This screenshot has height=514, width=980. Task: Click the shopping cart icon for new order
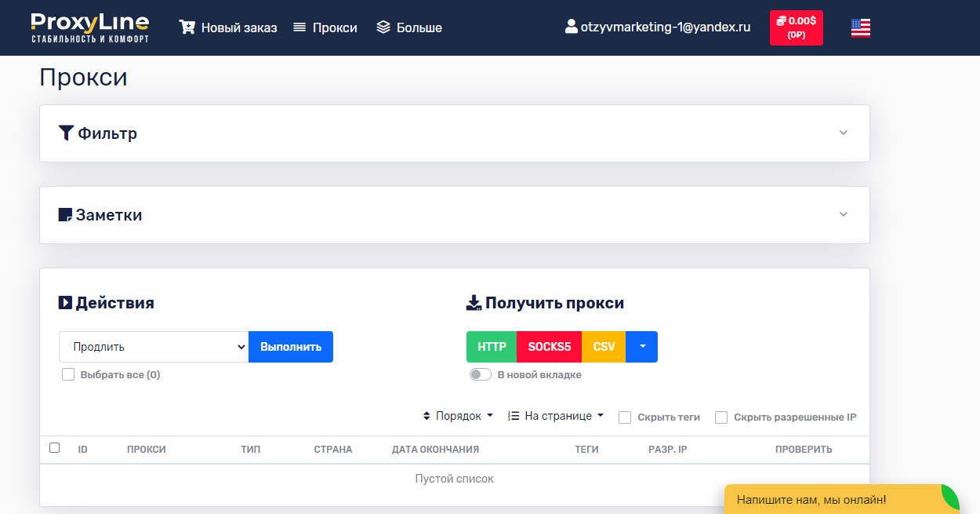coord(187,27)
